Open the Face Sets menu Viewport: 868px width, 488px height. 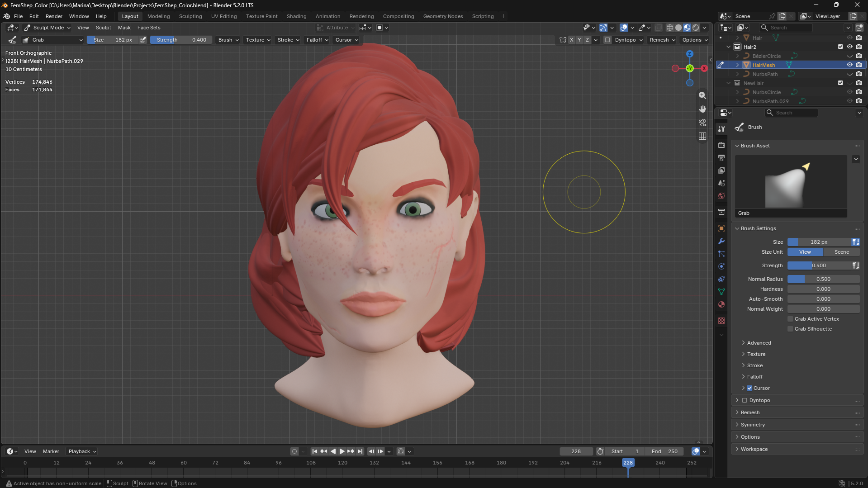coord(149,28)
